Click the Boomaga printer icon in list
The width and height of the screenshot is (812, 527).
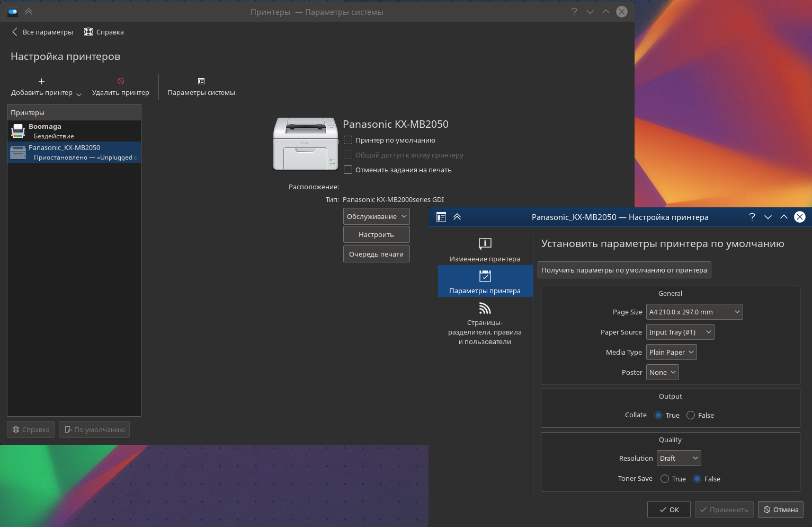coord(18,131)
